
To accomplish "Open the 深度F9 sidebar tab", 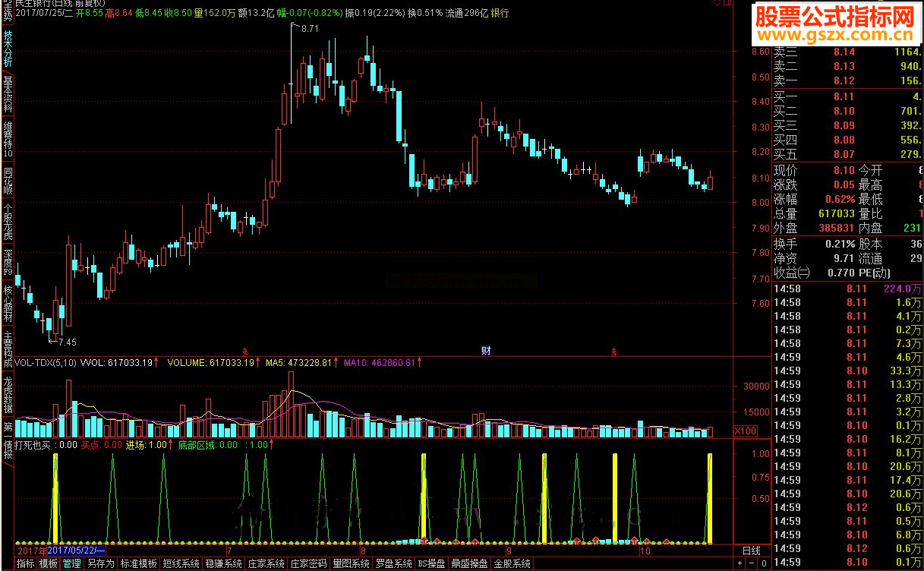I will tap(8, 262).
